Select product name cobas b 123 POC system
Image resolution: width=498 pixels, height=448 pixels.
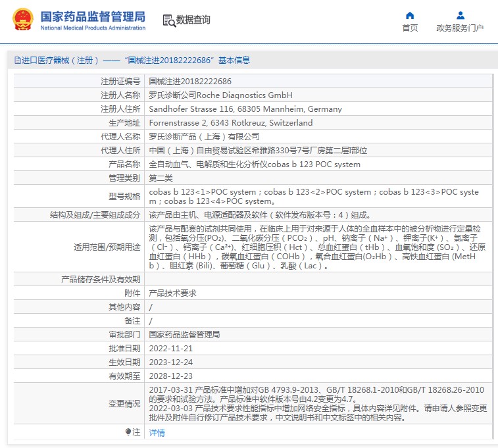255,164
